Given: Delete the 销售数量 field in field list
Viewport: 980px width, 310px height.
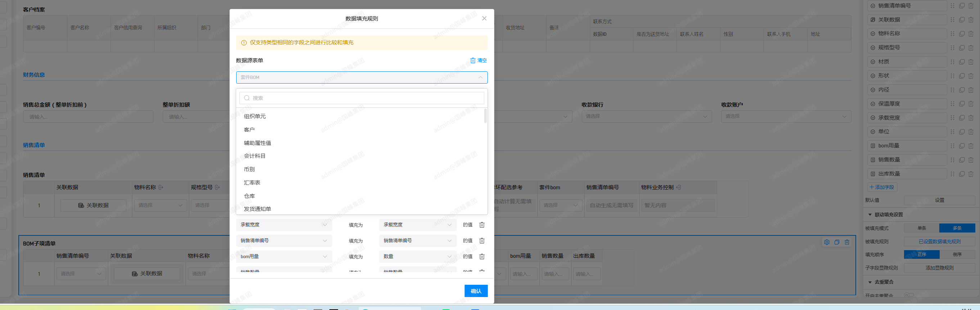Looking at the screenshot, I should [x=971, y=160].
